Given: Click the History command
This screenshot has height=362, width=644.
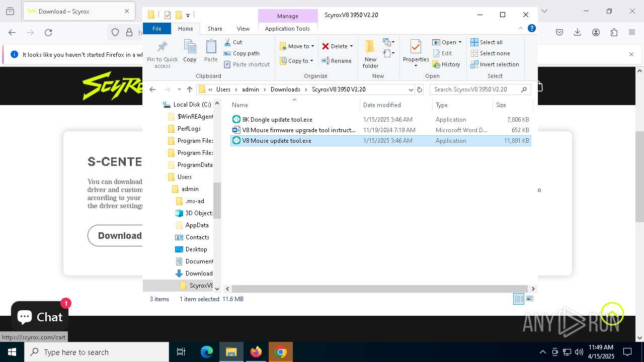Looking at the screenshot, I should coord(446,64).
